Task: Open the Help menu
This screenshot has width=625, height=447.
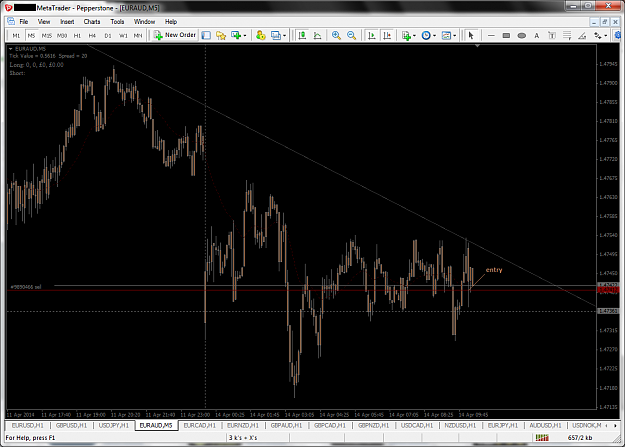Action: (171, 22)
